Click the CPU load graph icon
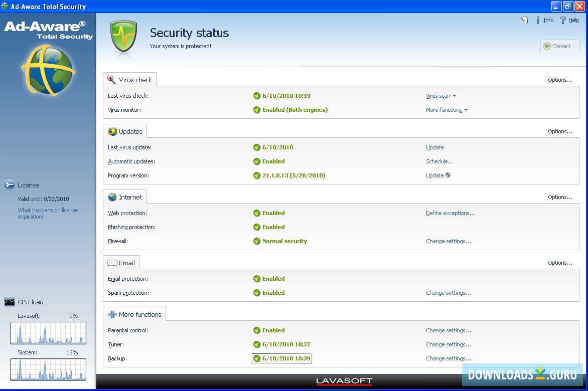 point(10,301)
